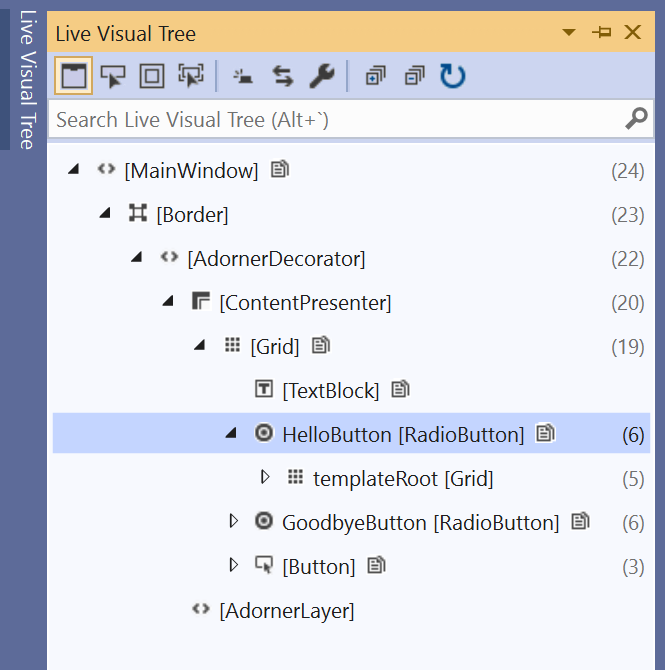Screen dimensions: 665x670
Task: Collapse the [ContentPresenter] node
Action: 168,301
